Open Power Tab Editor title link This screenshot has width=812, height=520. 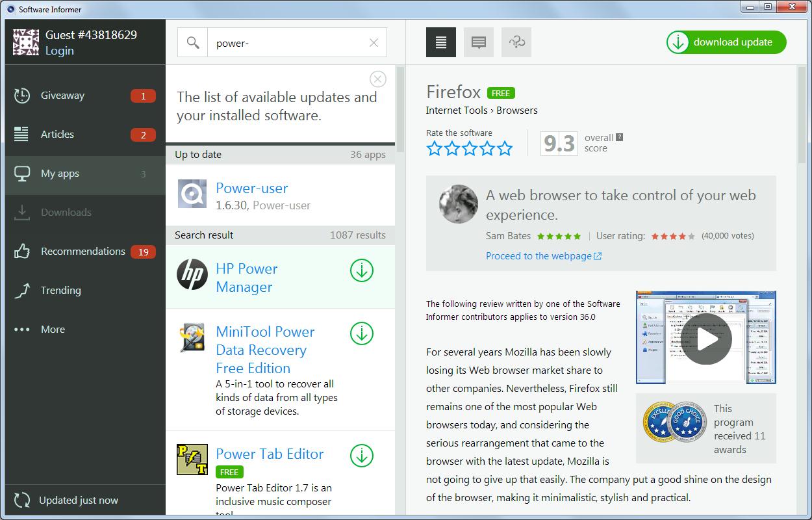coord(270,454)
